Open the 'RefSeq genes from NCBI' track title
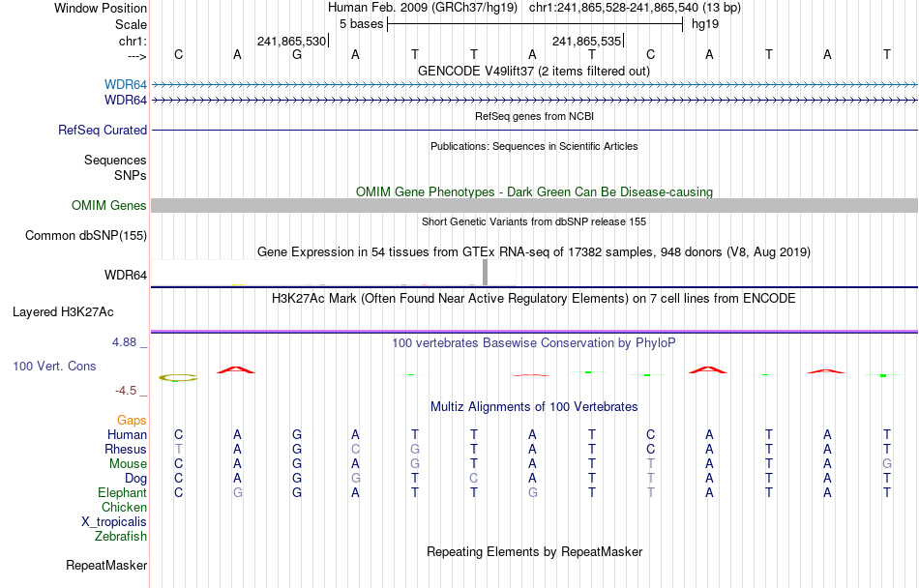The width and height of the screenshot is (919, 588). tap(534, 116)
